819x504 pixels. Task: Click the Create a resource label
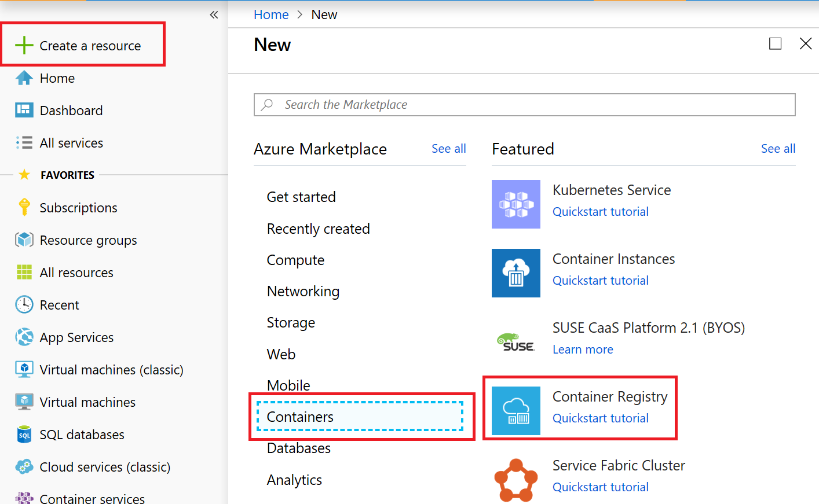90,46
